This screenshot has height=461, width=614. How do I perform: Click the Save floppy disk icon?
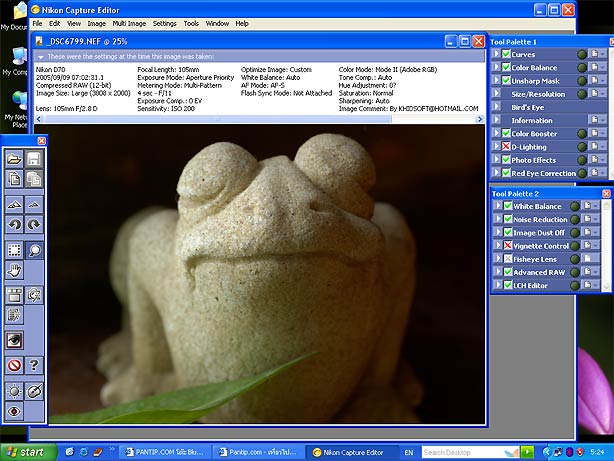(x=34, y=159)
